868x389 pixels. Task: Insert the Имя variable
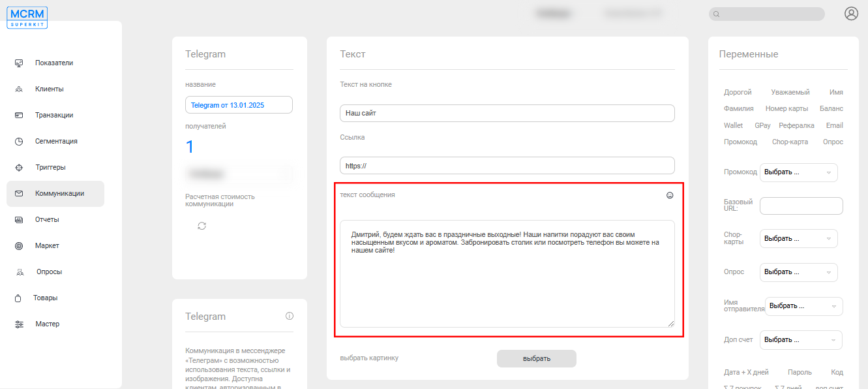pyautogui.click(x=836, y=93)
